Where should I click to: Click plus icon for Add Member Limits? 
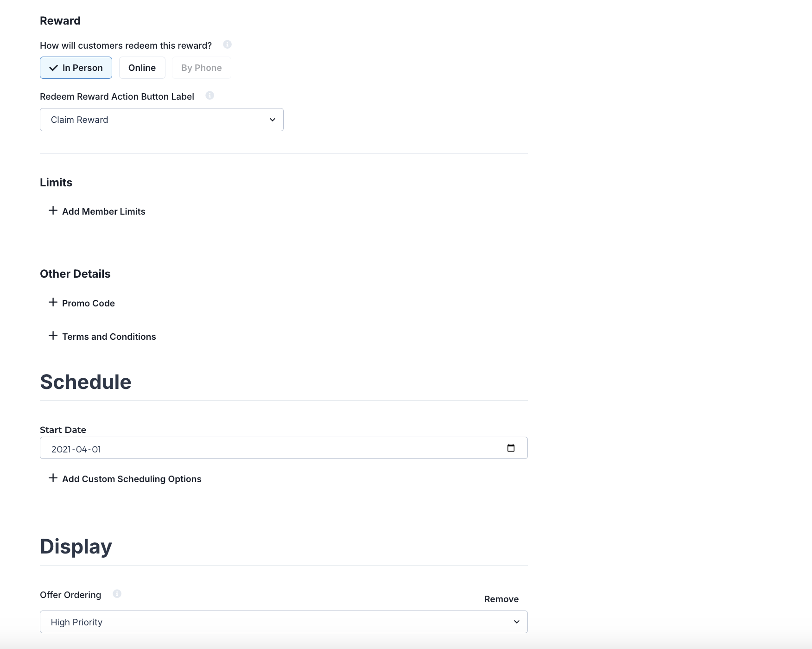tap(53, 210)
